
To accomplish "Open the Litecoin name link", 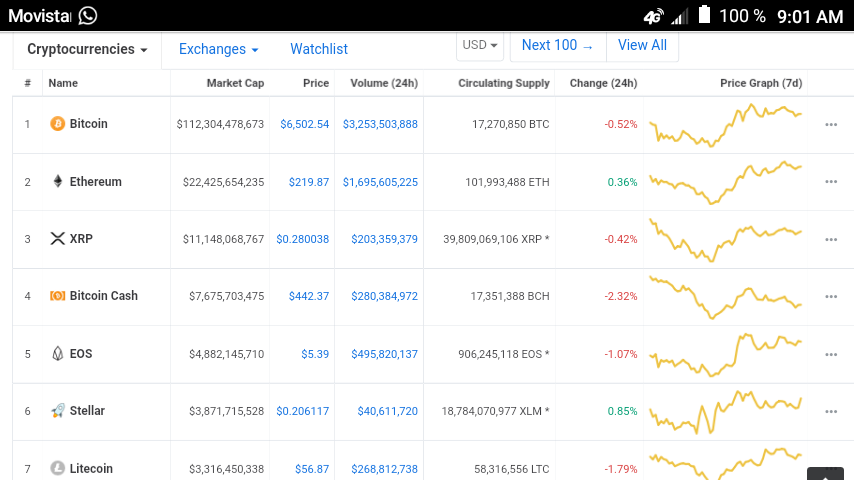I will [x=91, y=469].
